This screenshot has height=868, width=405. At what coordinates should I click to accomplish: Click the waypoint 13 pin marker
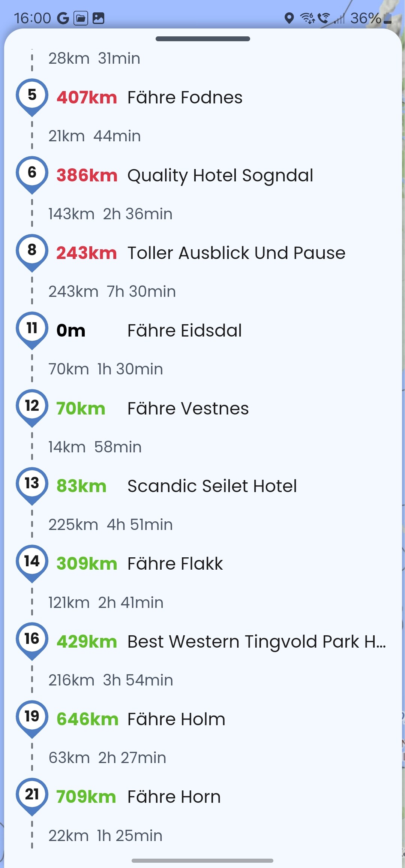tap(32, 484)
